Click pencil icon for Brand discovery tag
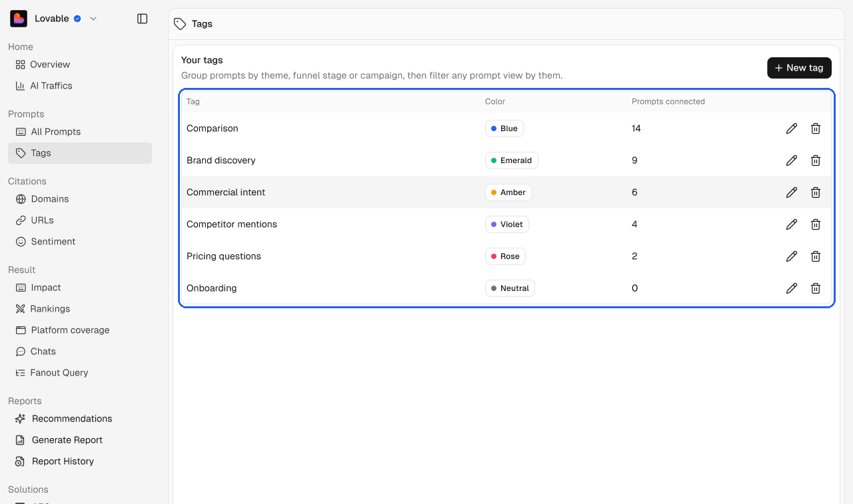Viewport: 853px width, 504px height. 792,160
